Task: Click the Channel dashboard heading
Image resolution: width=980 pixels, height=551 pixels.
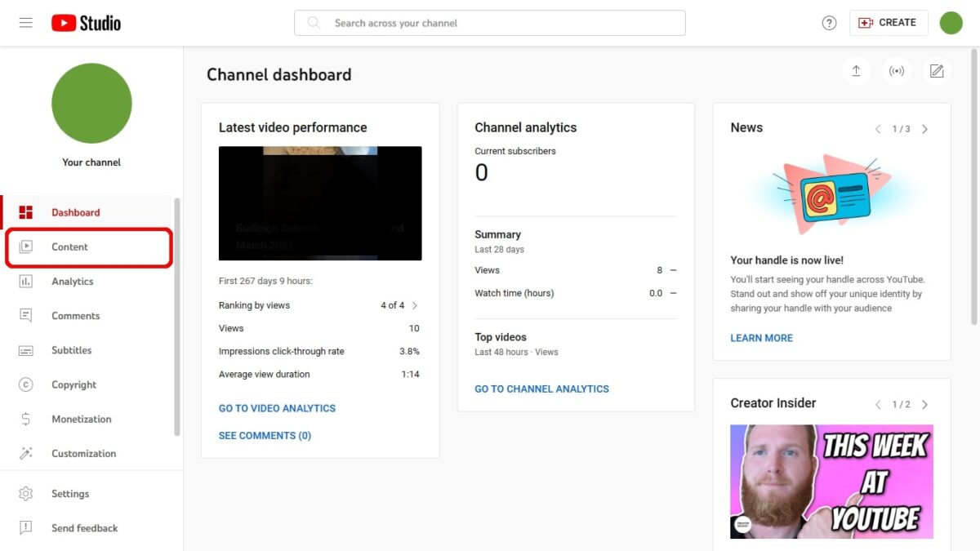Action: point(278,74)
